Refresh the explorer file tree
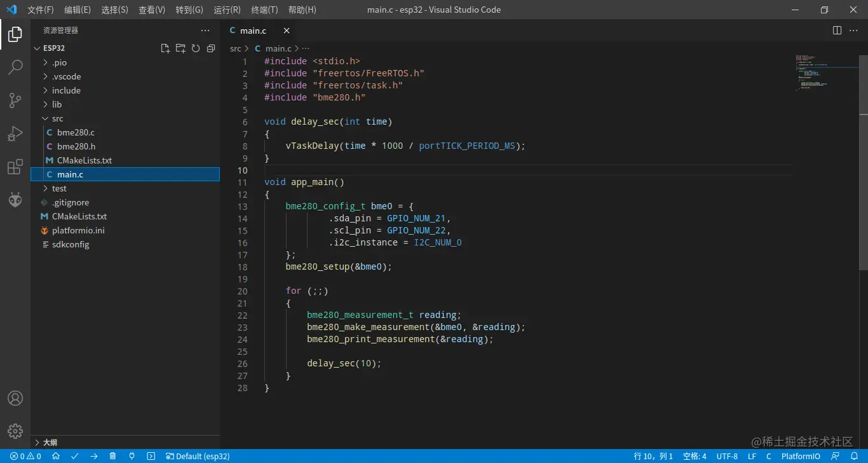The height and width of the screenshot is (463, 868). click(x=196, y=48)
